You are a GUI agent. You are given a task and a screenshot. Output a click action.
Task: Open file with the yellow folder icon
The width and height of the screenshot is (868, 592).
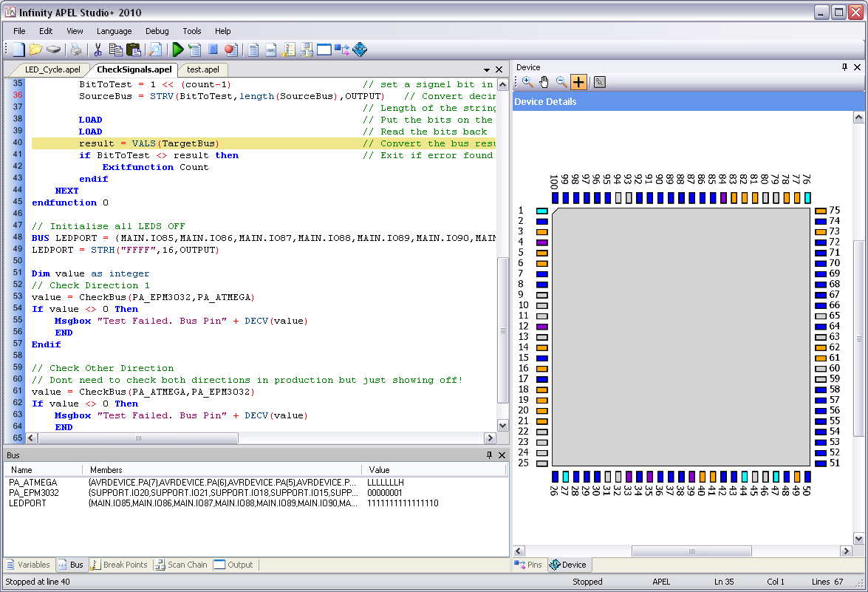pyautogui.click(x=35, y=50)
